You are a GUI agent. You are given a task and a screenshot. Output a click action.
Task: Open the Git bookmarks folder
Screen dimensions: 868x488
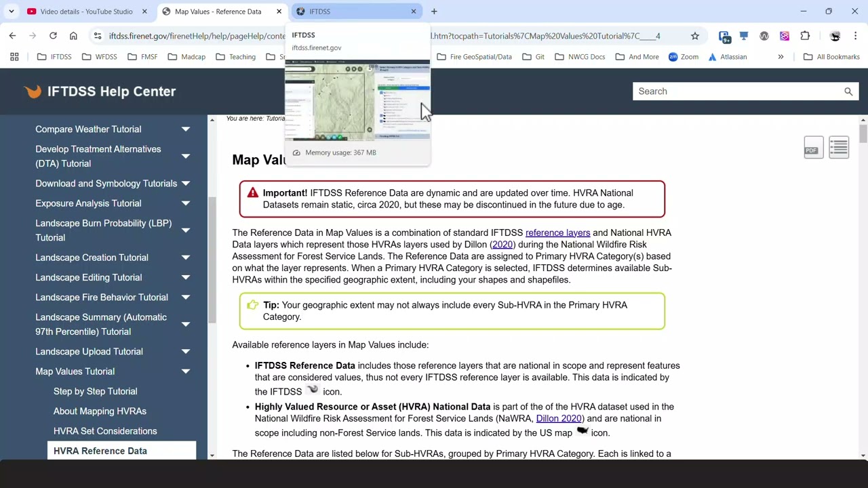[x=533, y=57]
